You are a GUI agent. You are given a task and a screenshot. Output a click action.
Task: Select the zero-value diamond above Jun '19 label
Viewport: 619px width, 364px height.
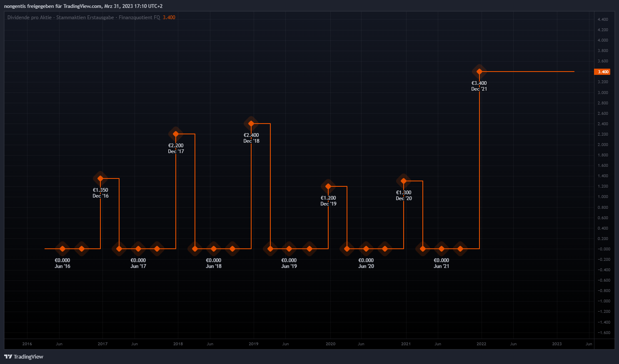point(289,249)
